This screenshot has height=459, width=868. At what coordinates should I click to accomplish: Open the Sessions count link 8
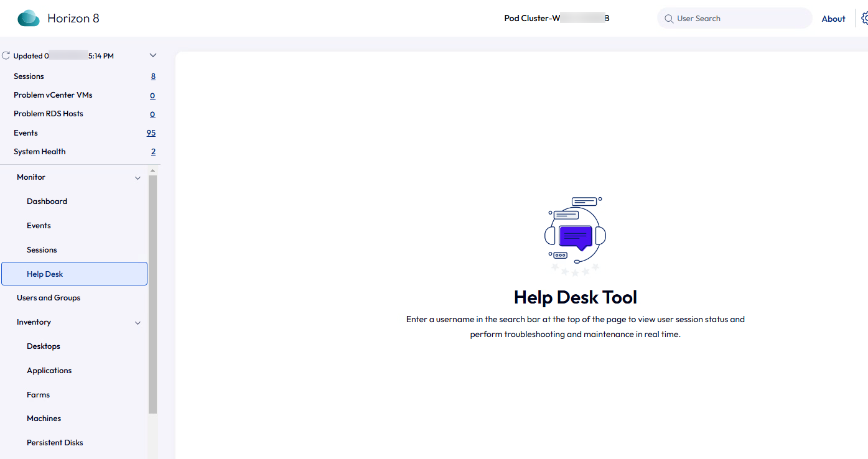point(153,76)
